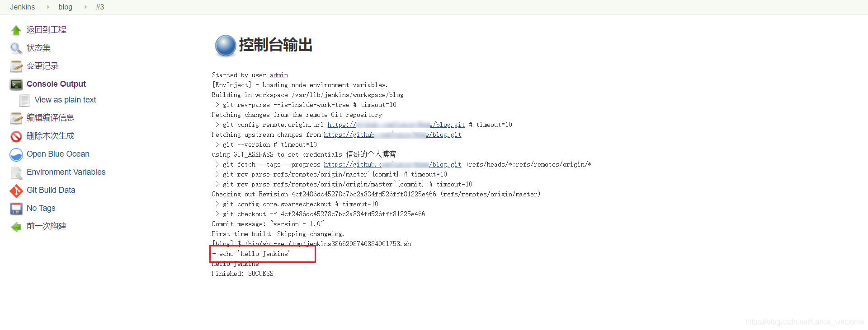Open the 返回到工程 link
868x330 pixels.
[x=46, y=30]
